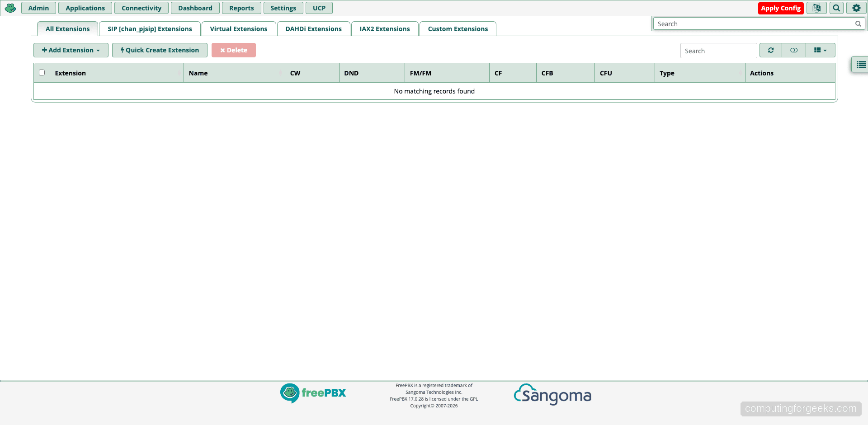Image resolution: width=868 pixels, height=425 pixels.
Task: Open the language translation selector
Action: 816,8
